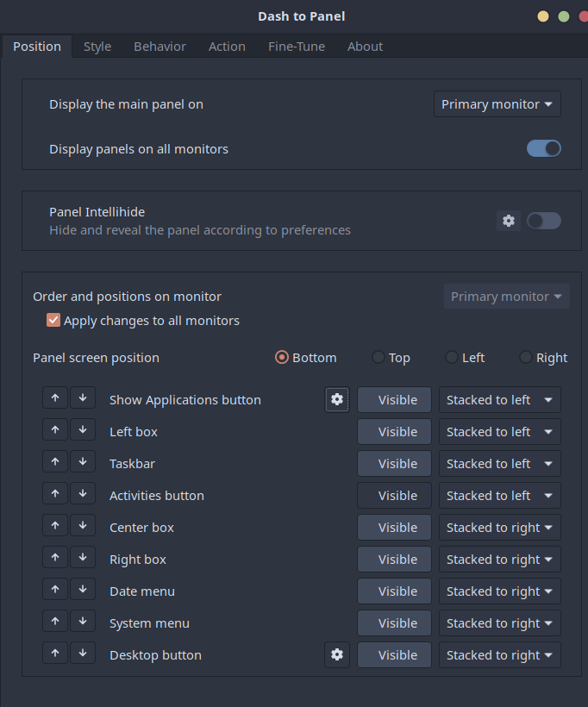Move the System menu down one position
588x707 pixels.
83,623
